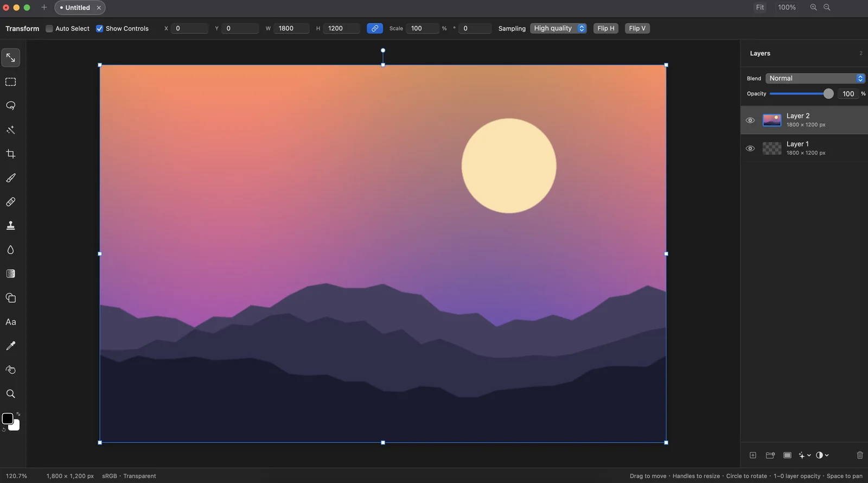This screenshot has width=868, height=483.
Task: Zoom out using the top bar magnifier
Action: (827, 8)
